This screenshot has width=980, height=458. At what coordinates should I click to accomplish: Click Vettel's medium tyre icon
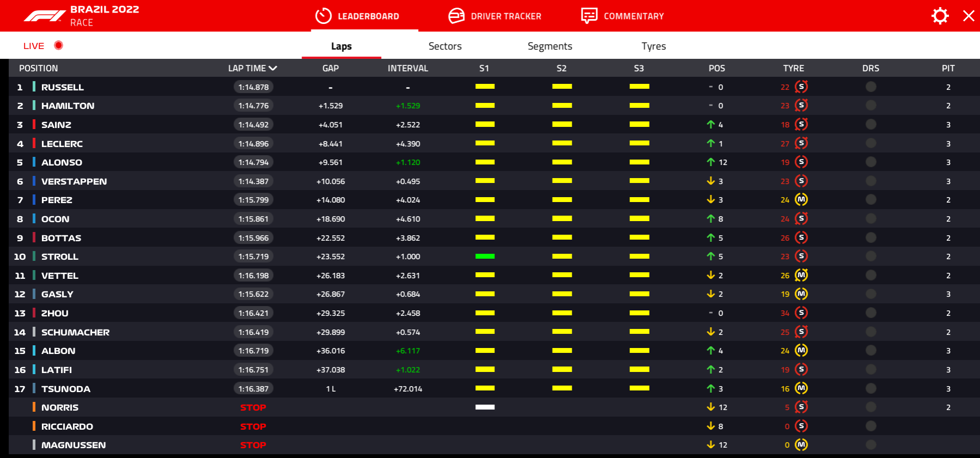[801, 275]
